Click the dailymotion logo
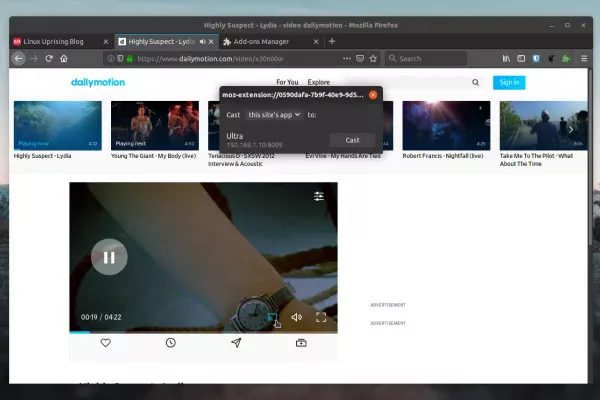This screenshot has width=600, height=400. 98,82
